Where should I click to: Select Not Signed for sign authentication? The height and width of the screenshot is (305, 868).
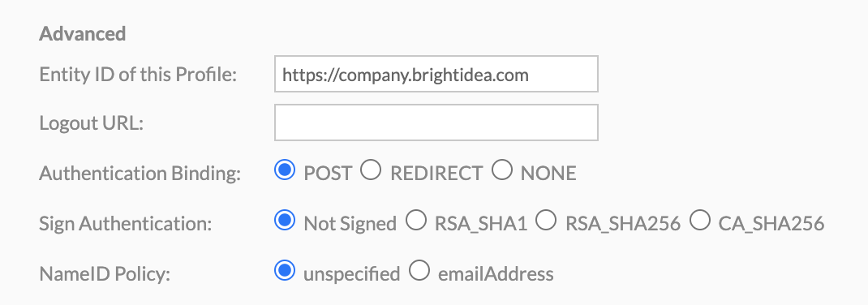tap(285, 221)
